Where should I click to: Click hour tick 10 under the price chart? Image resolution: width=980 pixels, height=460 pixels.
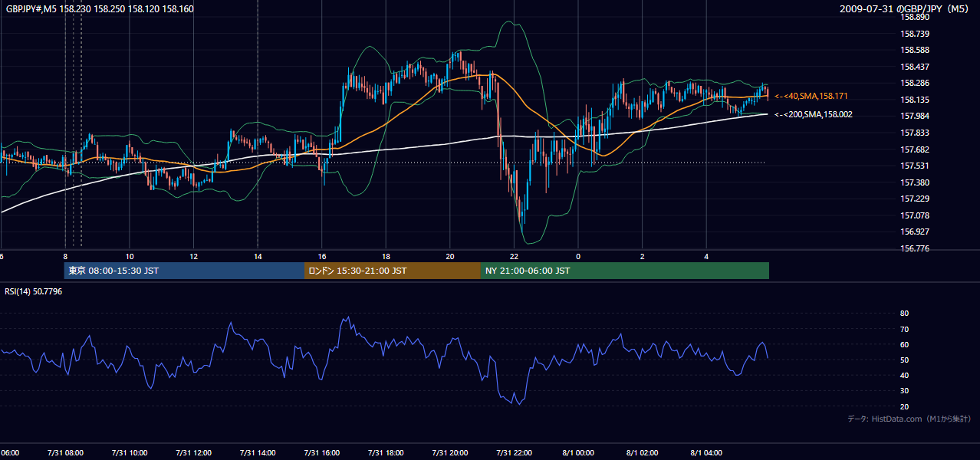click(130, 256)
